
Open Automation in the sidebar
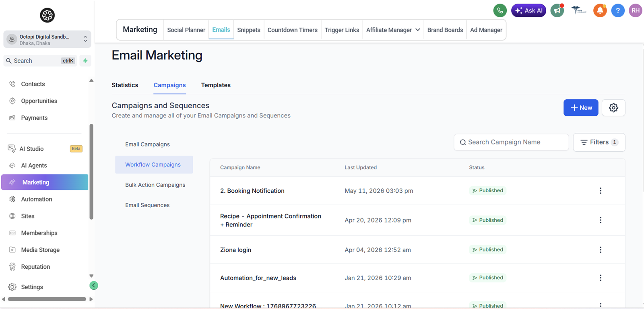coord(36,199)
